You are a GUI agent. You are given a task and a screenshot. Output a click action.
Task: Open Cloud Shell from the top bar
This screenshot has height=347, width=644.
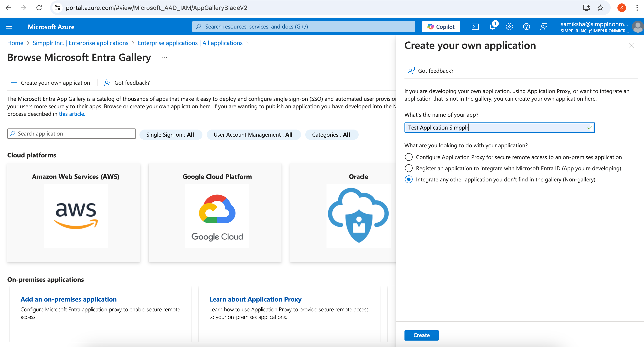click(x=475, y=26)
